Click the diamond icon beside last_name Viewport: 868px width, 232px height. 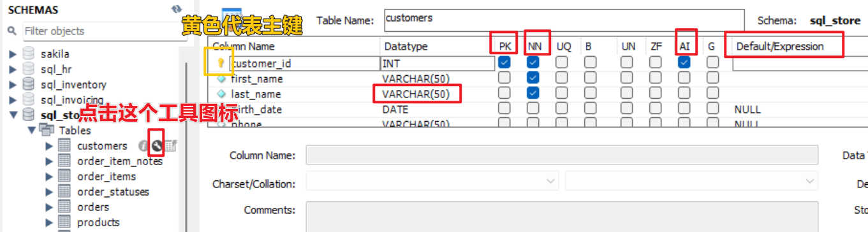click(x=221, y=94)
